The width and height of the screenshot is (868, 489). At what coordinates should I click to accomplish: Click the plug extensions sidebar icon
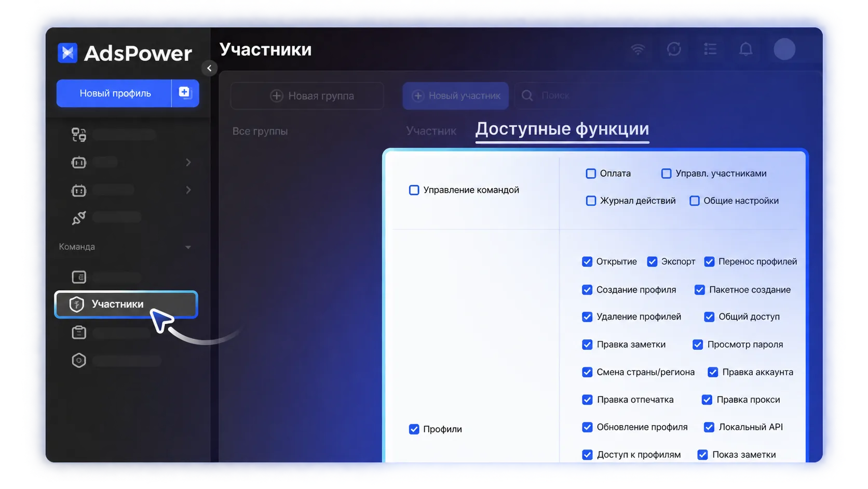coord(79,218)
